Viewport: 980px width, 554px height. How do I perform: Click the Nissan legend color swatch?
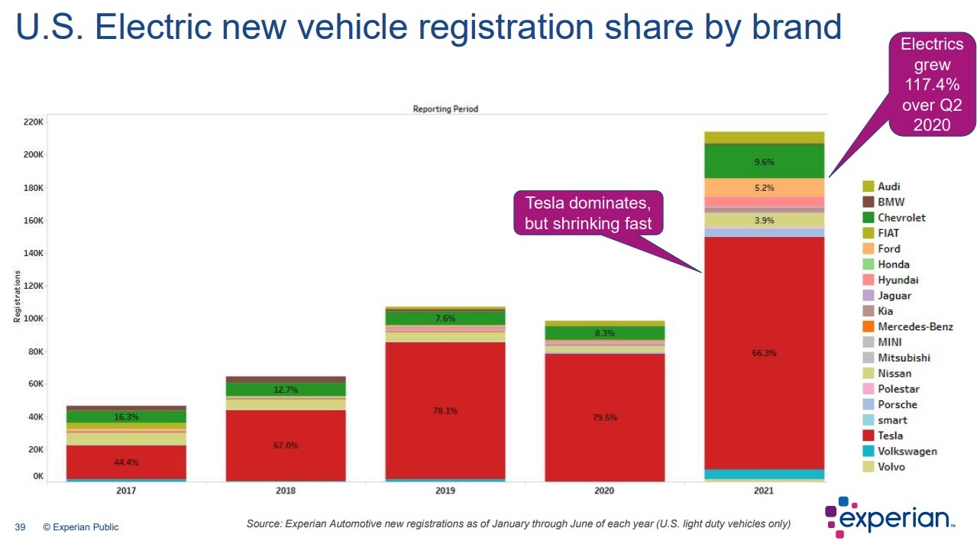[x=868, y=374]
